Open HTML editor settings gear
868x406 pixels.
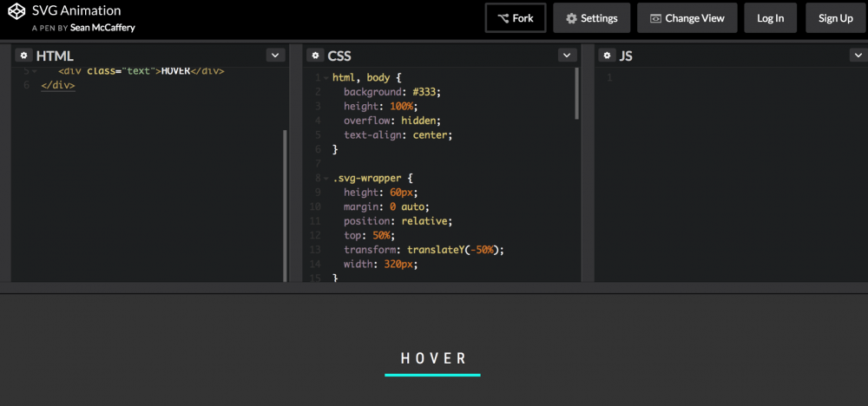click(x=23, y=56)
